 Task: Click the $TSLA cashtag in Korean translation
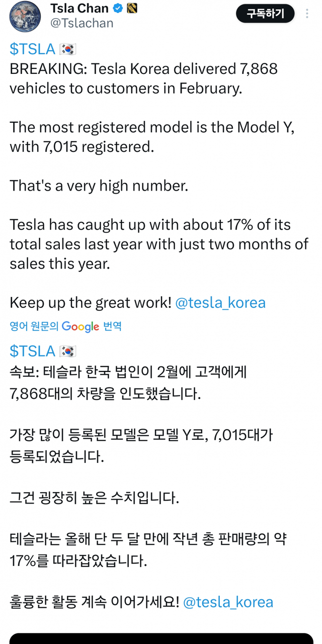click(32, 351)
